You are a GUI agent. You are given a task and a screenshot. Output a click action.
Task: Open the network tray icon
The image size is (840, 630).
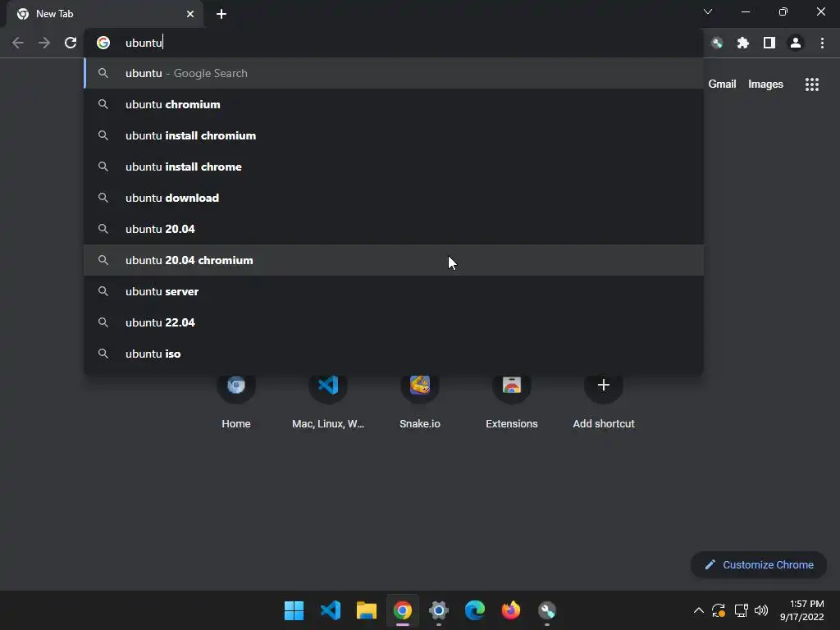pos(742,610)
